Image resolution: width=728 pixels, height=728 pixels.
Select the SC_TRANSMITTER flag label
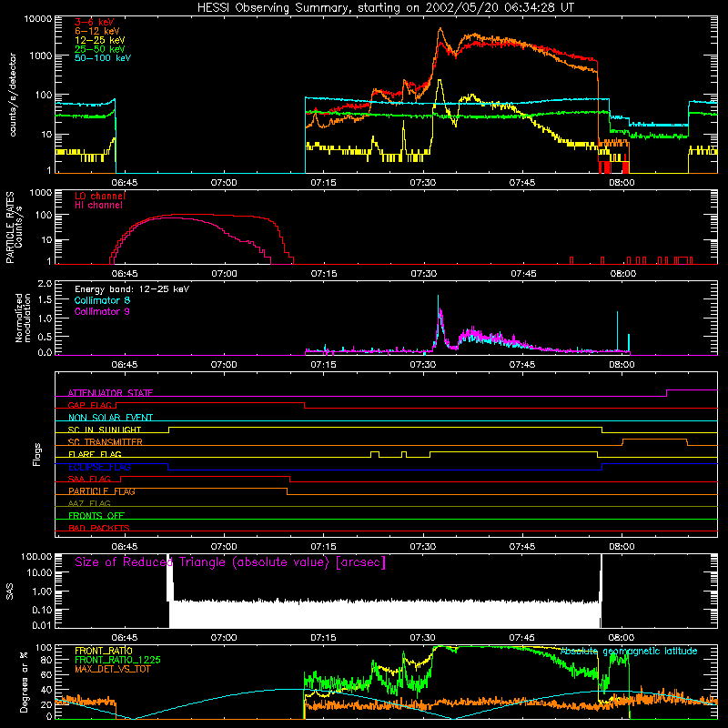point(106,442)
